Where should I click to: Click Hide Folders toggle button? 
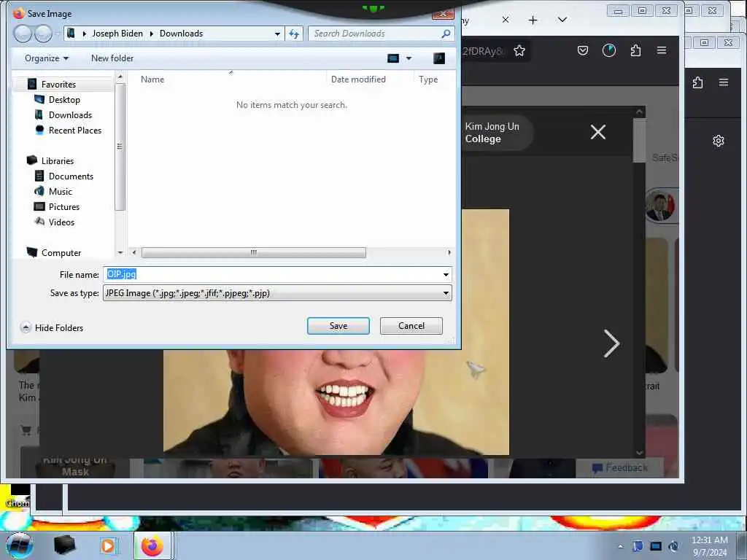(x=52, y=327)
